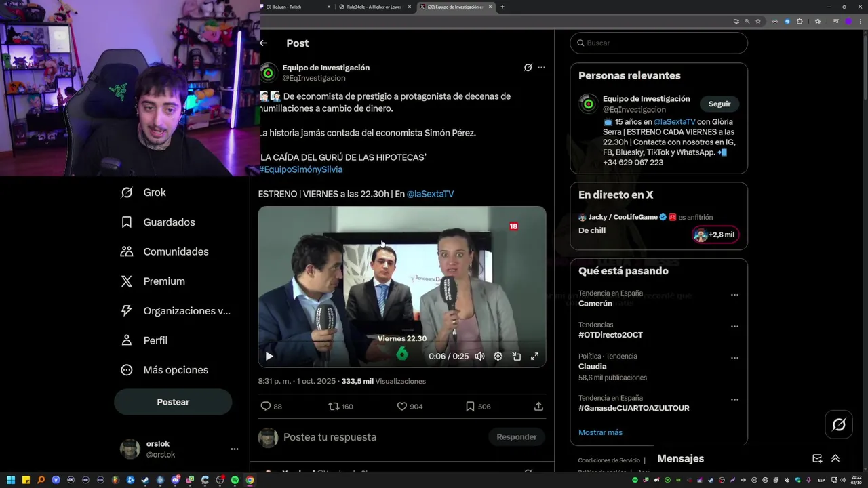868x488 pixels.
Task: Enter video fullscreen mode
Action: coord(534,357)
